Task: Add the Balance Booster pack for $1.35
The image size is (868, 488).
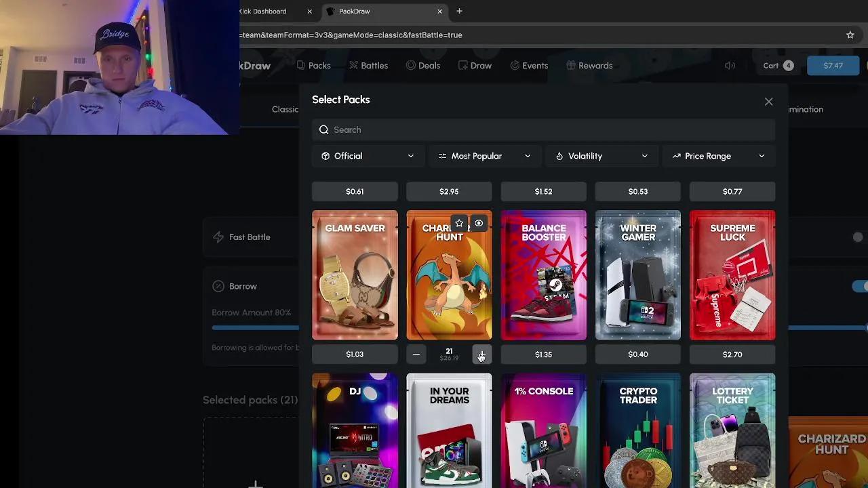Action: click(543, 354)
